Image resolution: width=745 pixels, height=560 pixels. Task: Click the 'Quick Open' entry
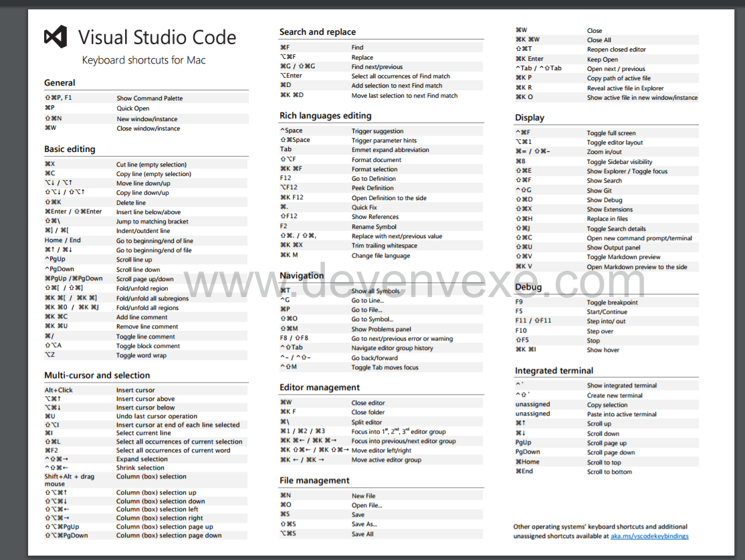click(133, 108)
